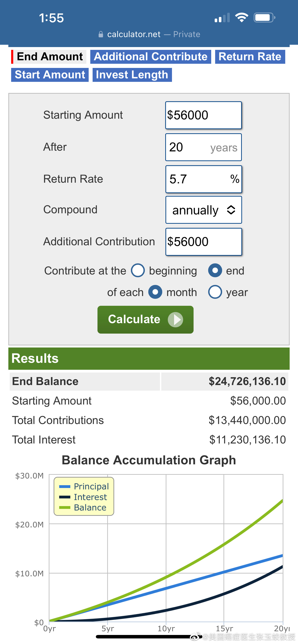Click the green Balance legend marker
298x644 pixels.
(x=65, y=507)
